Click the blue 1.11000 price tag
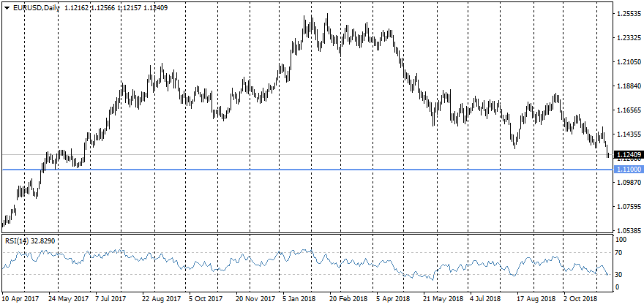The height and width of the screenshot is (307, 644). (x=629, y=169)
